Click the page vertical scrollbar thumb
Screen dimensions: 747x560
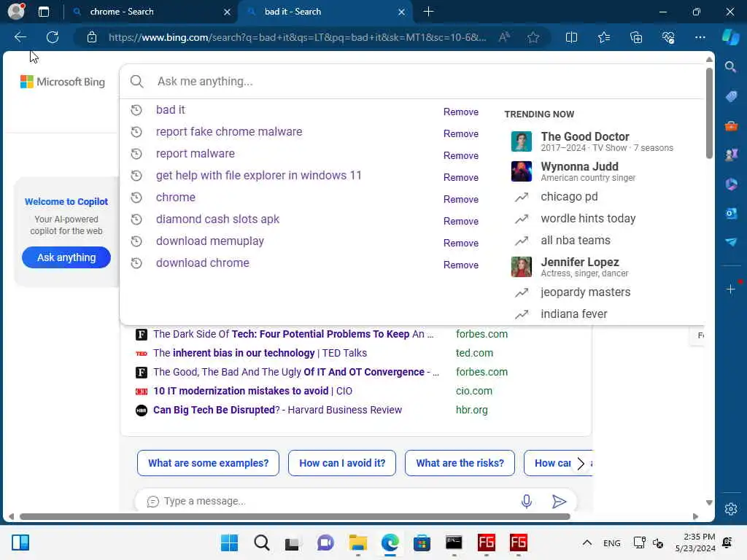tap(709, 113)
